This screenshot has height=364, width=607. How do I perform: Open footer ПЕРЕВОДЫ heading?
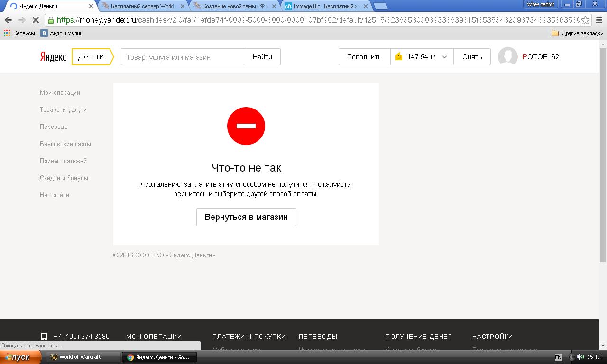tap(318, 337)
